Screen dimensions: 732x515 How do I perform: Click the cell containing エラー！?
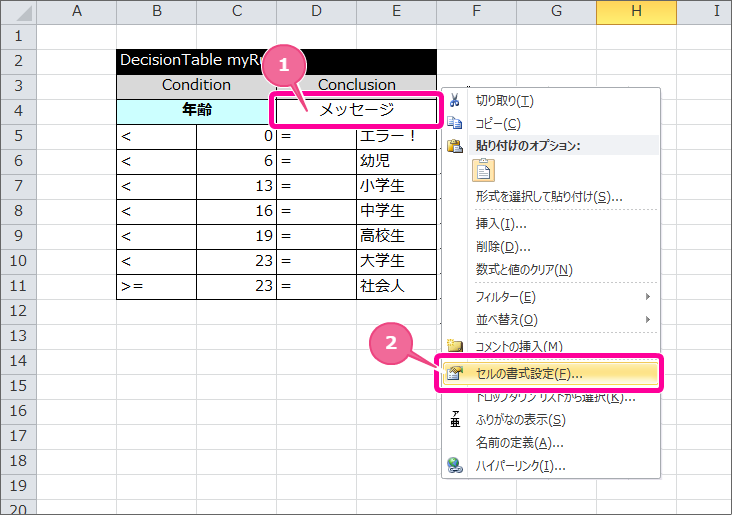click(x=396, y=136)
